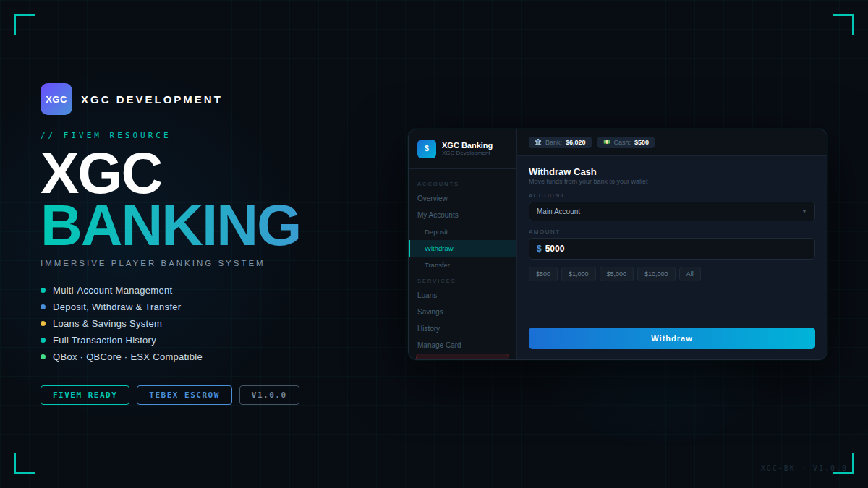This screenshot has height=488, width=868.
Task: Click 'IMMERSIVE PLAYER BANKING SYSTEM' tagline
Action: point(153,263)
